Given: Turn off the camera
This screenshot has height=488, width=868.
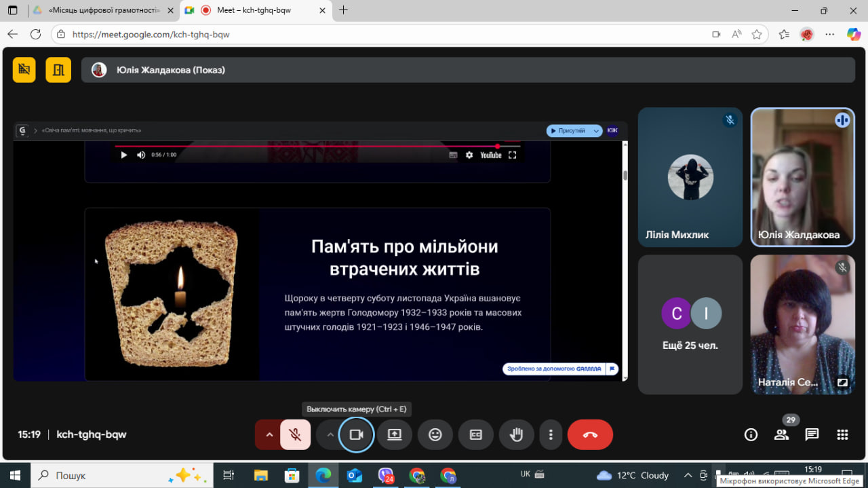Looking at the screenshot, I should (x=356, y=435).
